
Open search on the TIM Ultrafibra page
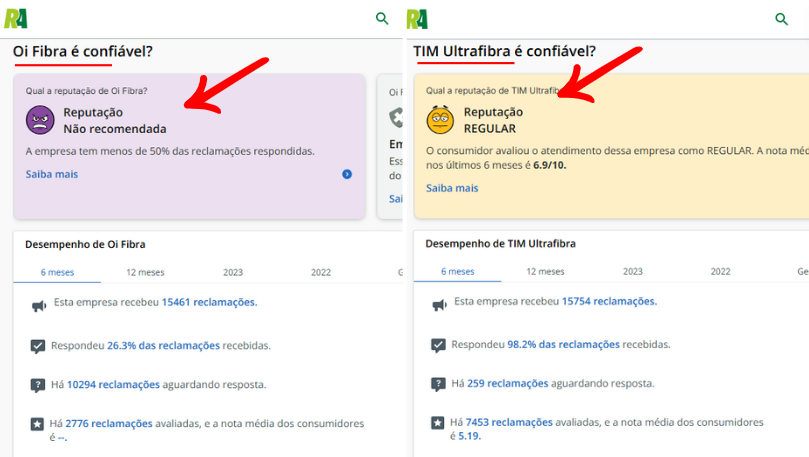point(782,19)
